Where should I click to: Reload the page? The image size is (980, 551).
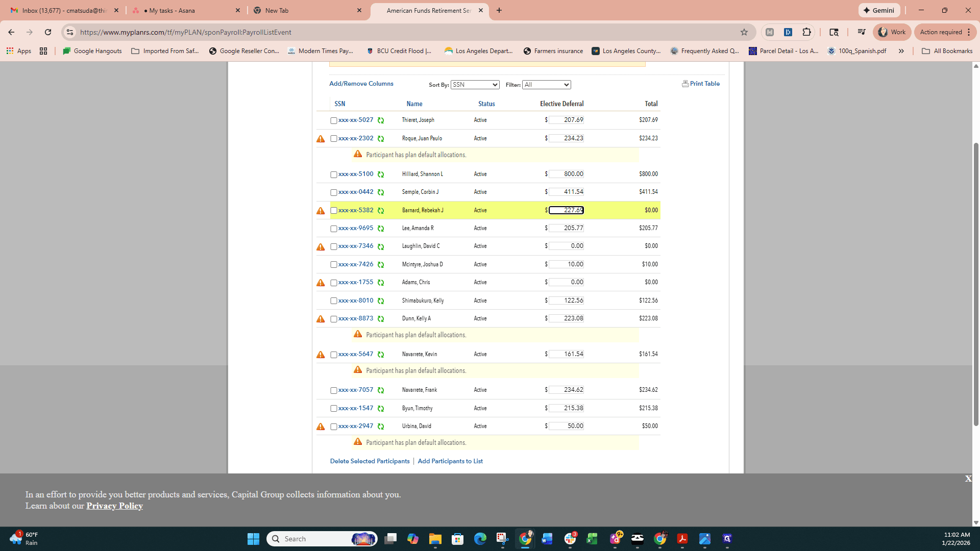click(48, 32)
